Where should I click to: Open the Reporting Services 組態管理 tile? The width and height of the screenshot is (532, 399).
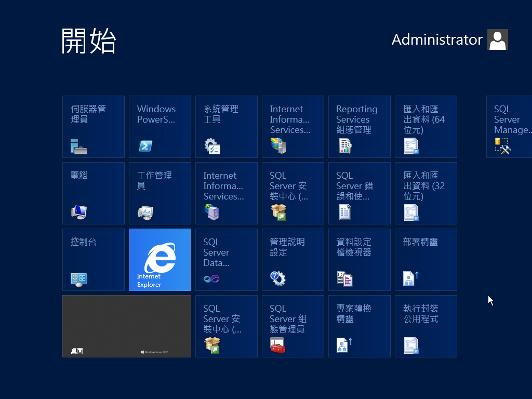[360, 127]
